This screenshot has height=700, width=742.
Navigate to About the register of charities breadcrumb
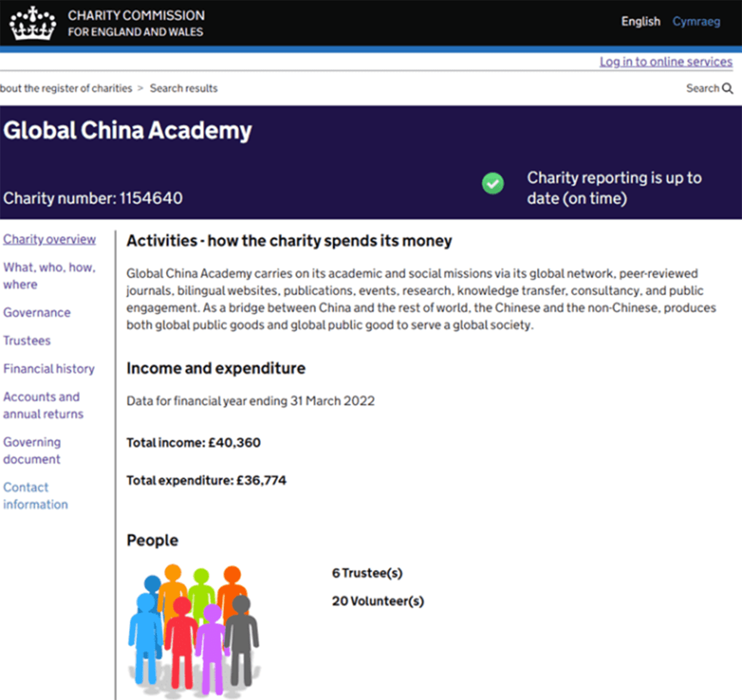point(66,89)
